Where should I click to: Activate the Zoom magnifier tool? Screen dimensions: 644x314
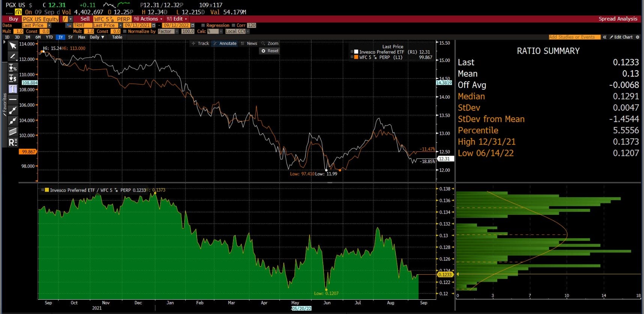[x=270, y=44]
